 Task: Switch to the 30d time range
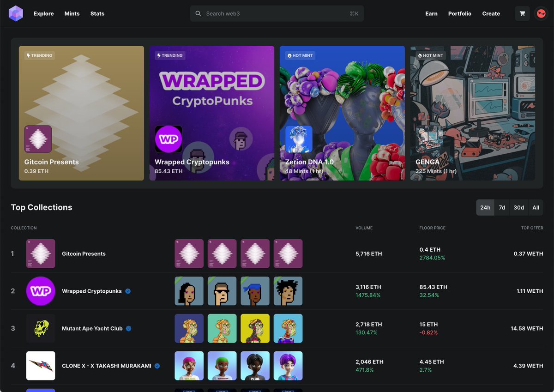tap(519, 207)
